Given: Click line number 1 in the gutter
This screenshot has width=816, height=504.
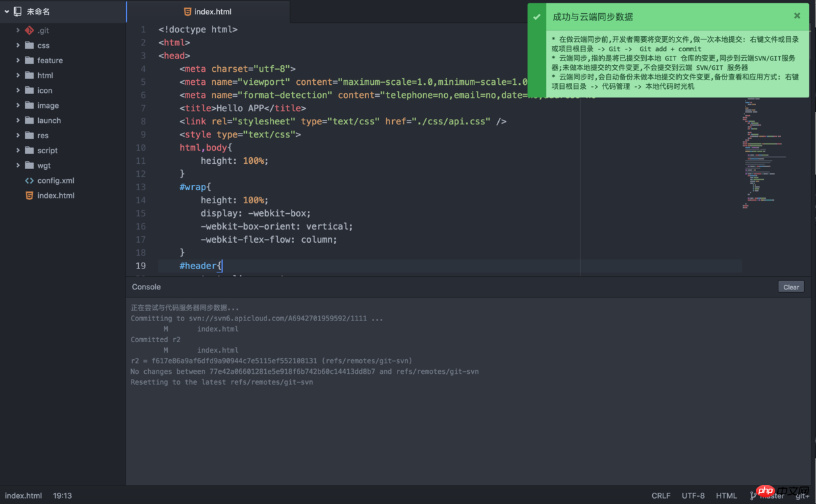Looking at the screenshot, I should click(x=143, y=30).
